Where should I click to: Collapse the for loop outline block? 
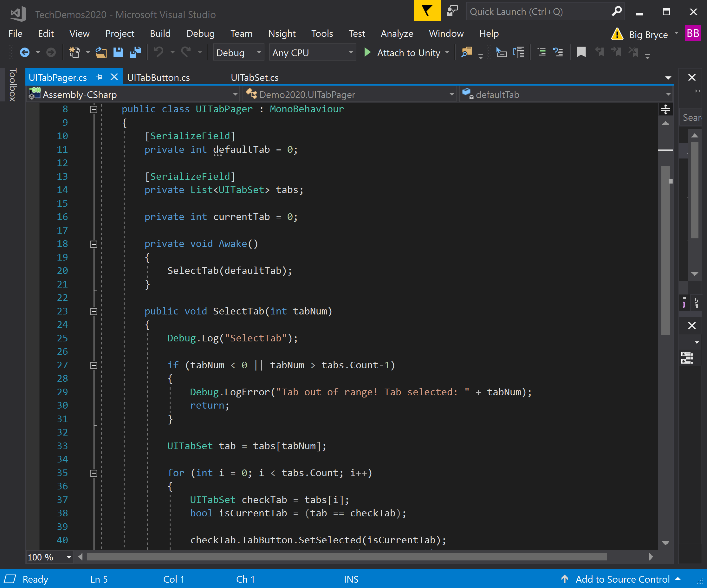(x=94, y=473)
